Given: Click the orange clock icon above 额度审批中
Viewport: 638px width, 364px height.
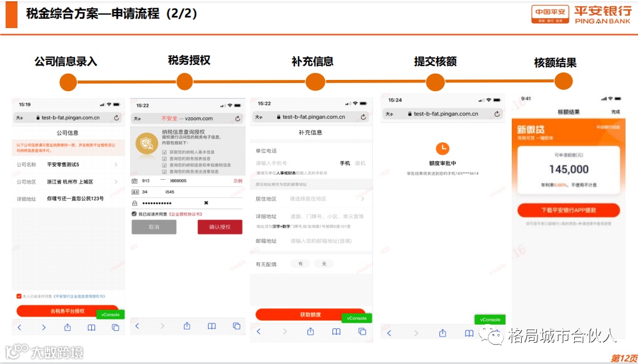Looking at the screenshot, I should point(442,149).
